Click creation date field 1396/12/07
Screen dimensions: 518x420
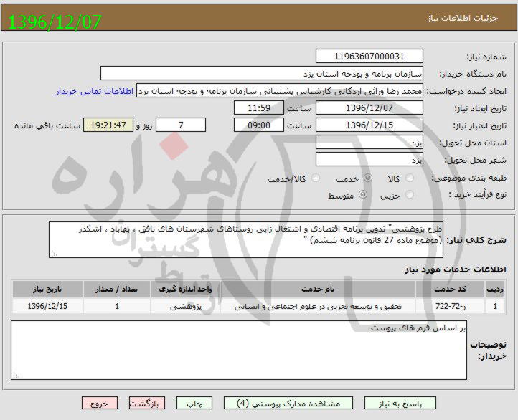[x=369, y=108]
